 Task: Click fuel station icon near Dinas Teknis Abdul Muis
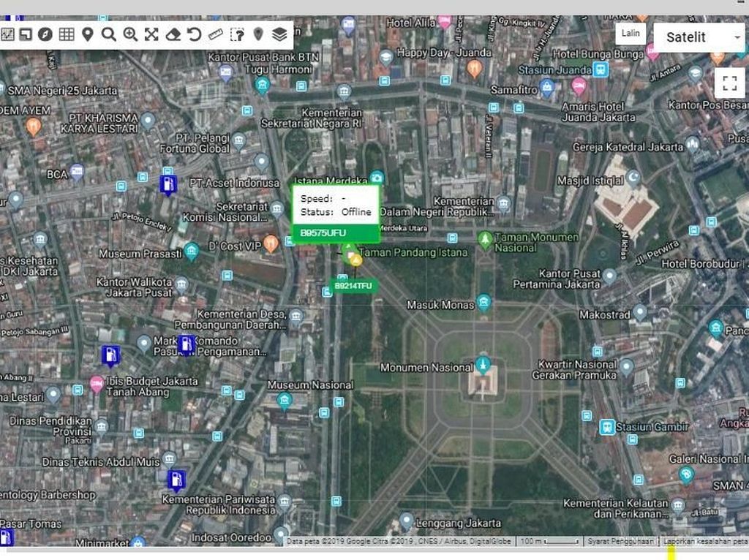(176, 480)
